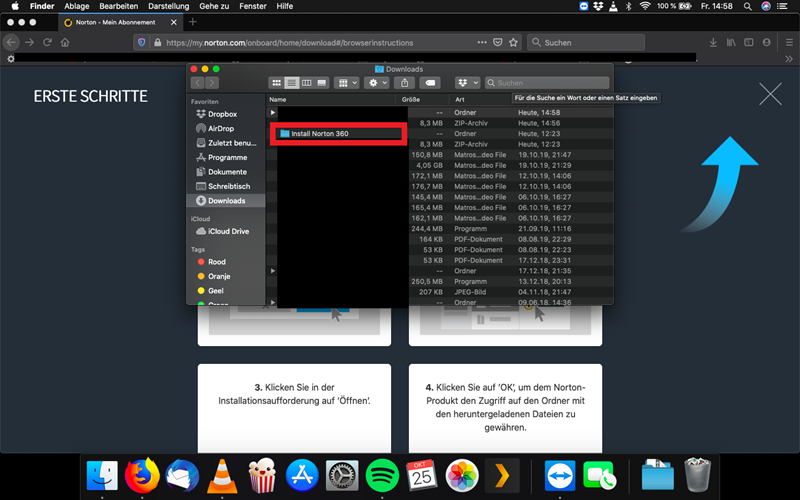Open the Bearbeiten menu
The image size is (800, 500).
click(x=118, y=6)
